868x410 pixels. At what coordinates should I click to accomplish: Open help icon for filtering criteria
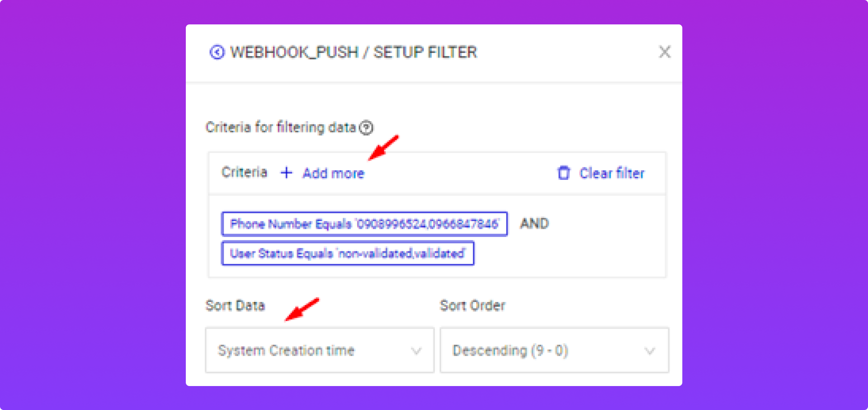point(366,128)
